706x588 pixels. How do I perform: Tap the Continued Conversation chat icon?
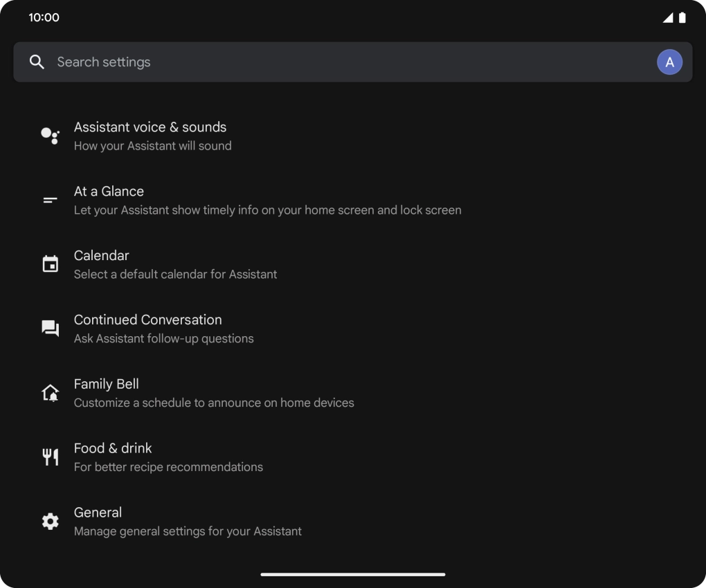[50, 329]
